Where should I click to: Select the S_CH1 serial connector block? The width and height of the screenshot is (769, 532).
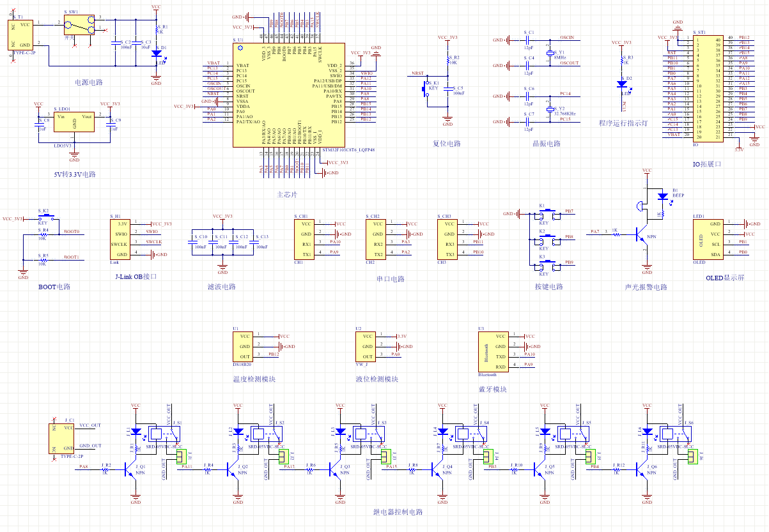coord(304,239)
